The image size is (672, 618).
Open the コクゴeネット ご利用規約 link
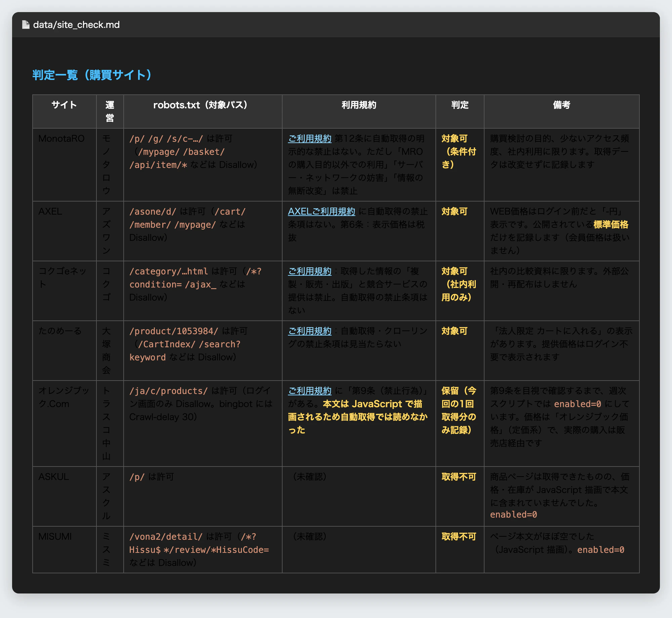click(309, 271)
